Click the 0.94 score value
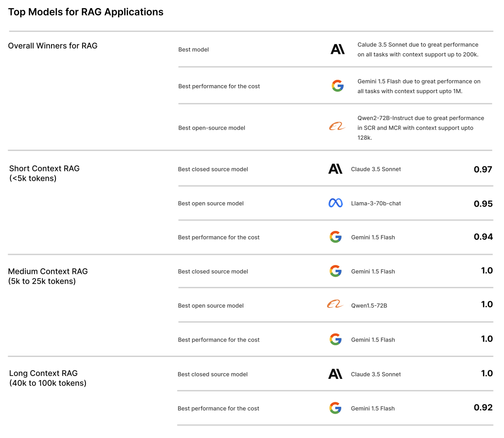504x438 pixels. tap(483, 237)
